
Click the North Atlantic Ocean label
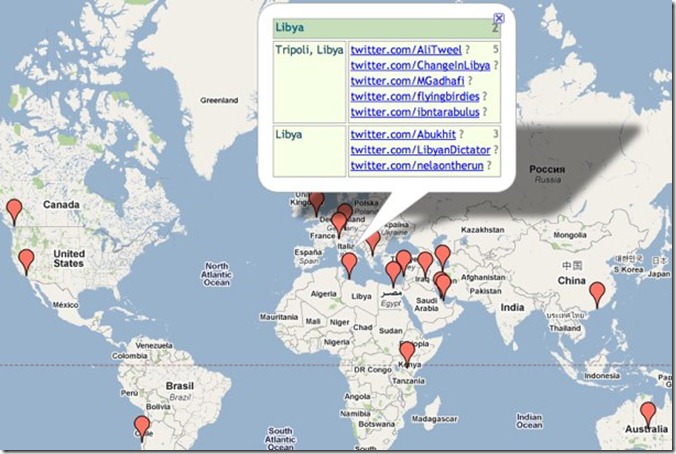[x=216, y=274]
